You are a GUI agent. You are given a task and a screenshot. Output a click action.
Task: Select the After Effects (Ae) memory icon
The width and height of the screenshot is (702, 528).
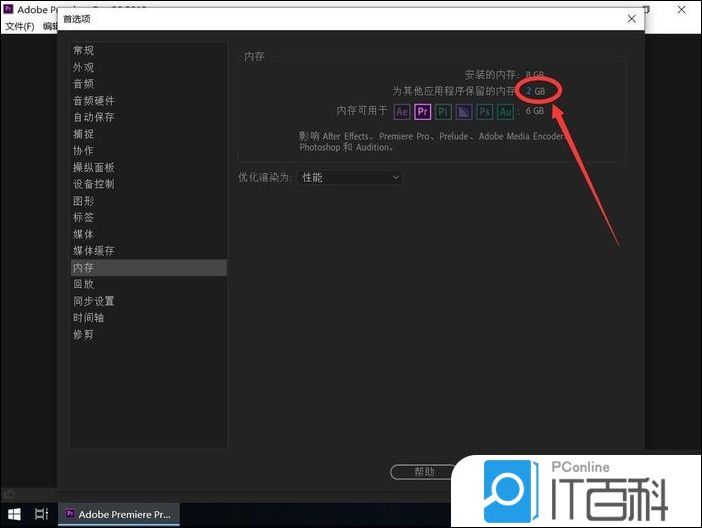pos(402,112)
